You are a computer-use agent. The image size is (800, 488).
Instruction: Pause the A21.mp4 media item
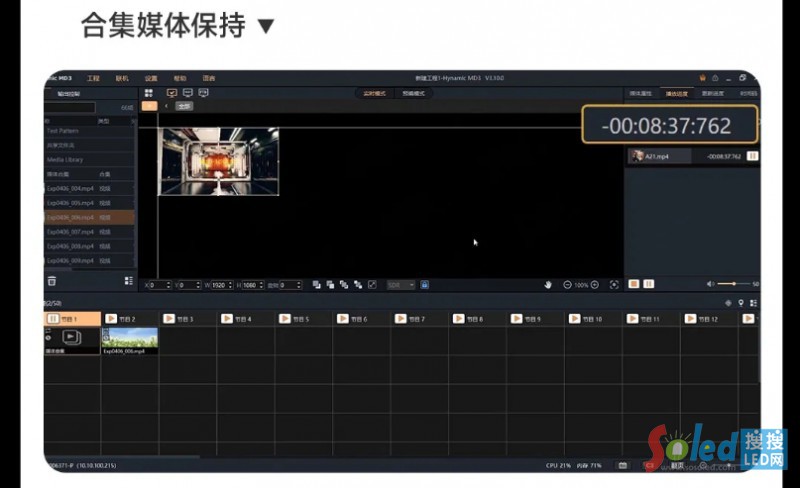click(x=752, y=156)
